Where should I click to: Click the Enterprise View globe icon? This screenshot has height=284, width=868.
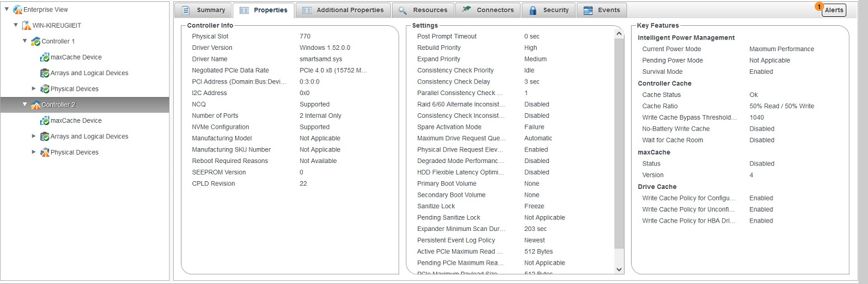coord(17,10)
